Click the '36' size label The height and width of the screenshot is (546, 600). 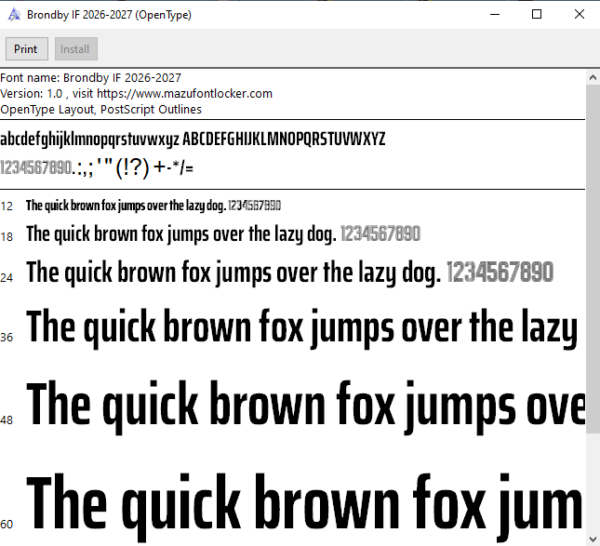tap(7, 337)
